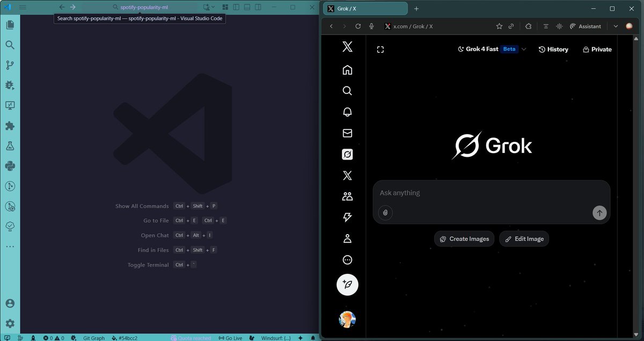This screenshot has width=644, height=341.
Task: Open VS Code notifications bell
Action: (313, 338)
